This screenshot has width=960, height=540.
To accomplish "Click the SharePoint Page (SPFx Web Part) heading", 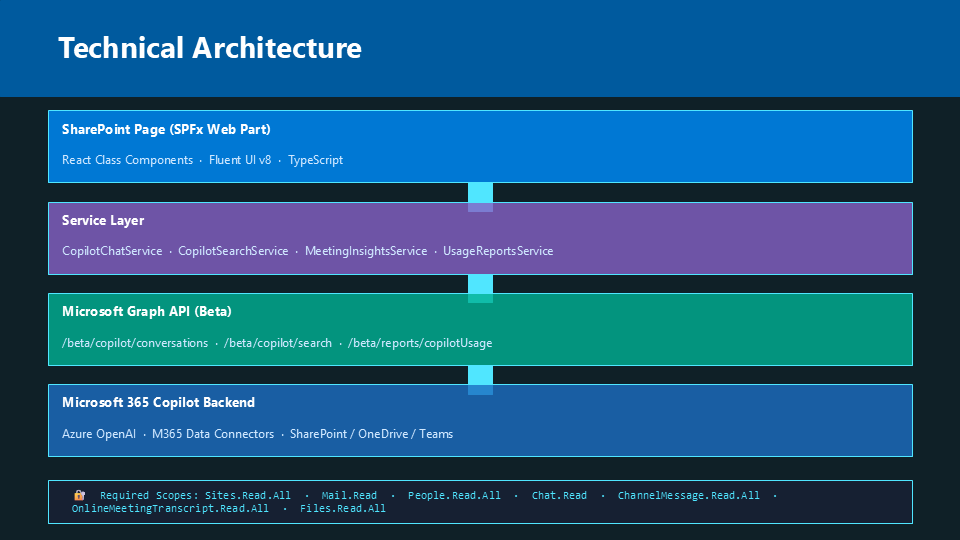I will coord(166,130).
